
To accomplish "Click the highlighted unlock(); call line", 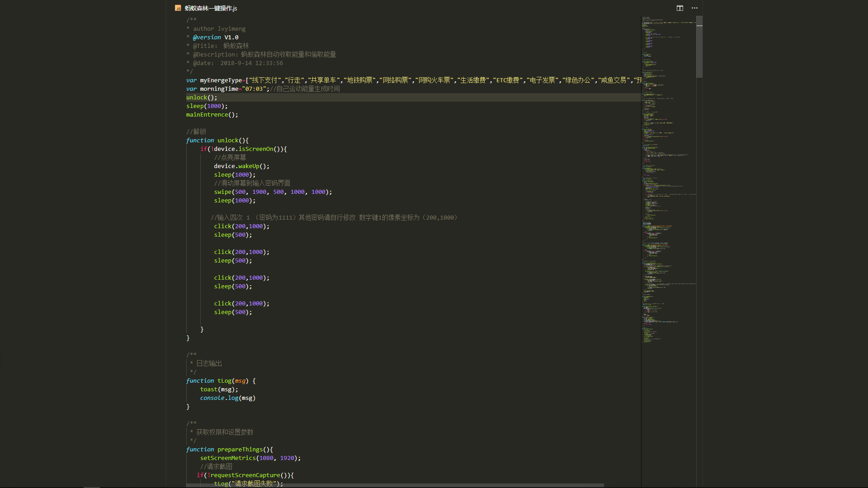I will tap(202, 98).
